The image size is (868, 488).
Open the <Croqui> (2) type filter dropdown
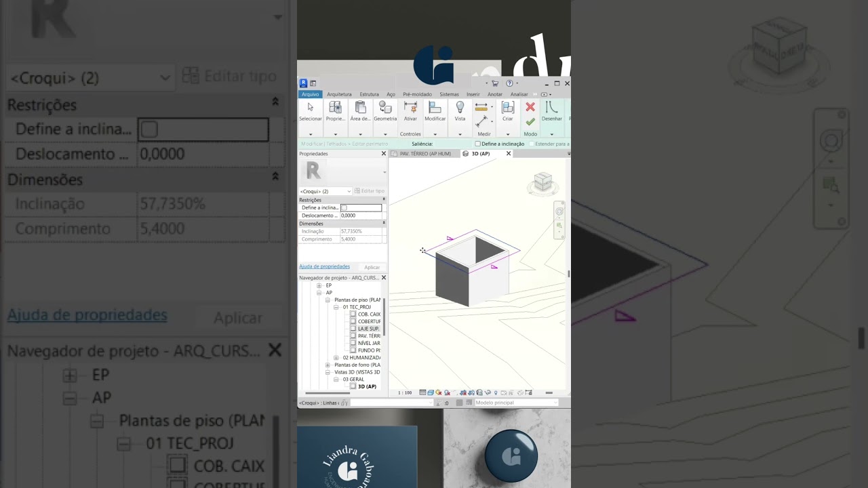tap(325, 191)
